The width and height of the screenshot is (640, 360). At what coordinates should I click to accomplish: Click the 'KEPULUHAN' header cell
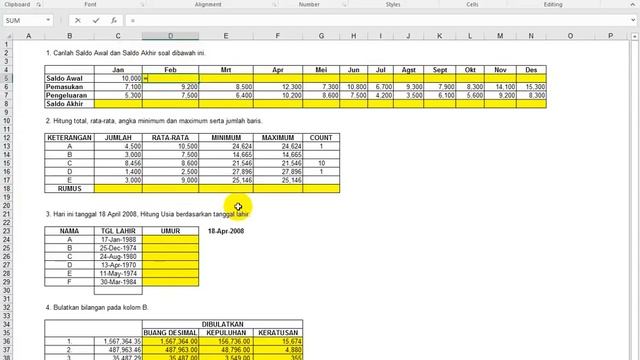coord(226,333)
